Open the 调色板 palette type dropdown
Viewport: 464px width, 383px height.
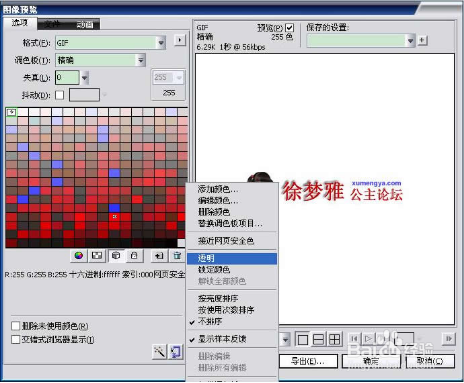point(141,60)
